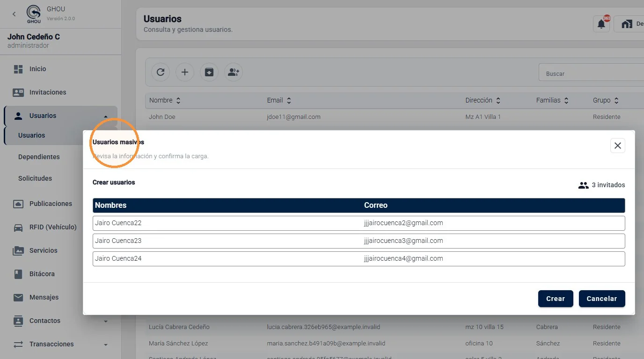Viewport: 644px width, 359px height.
Task: Click the refresh icon in the users toolbar
Action: point(161,72)
